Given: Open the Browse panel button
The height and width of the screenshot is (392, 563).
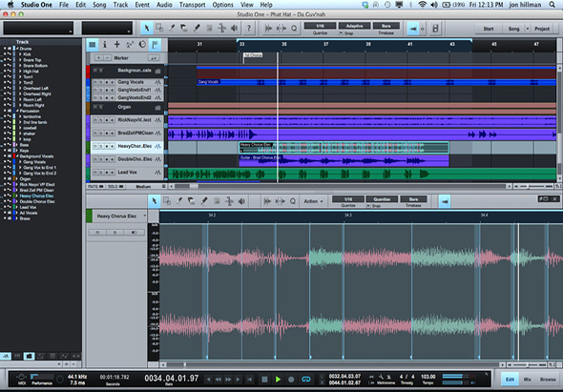Looking at the screenshot, I should coord(548,379).
